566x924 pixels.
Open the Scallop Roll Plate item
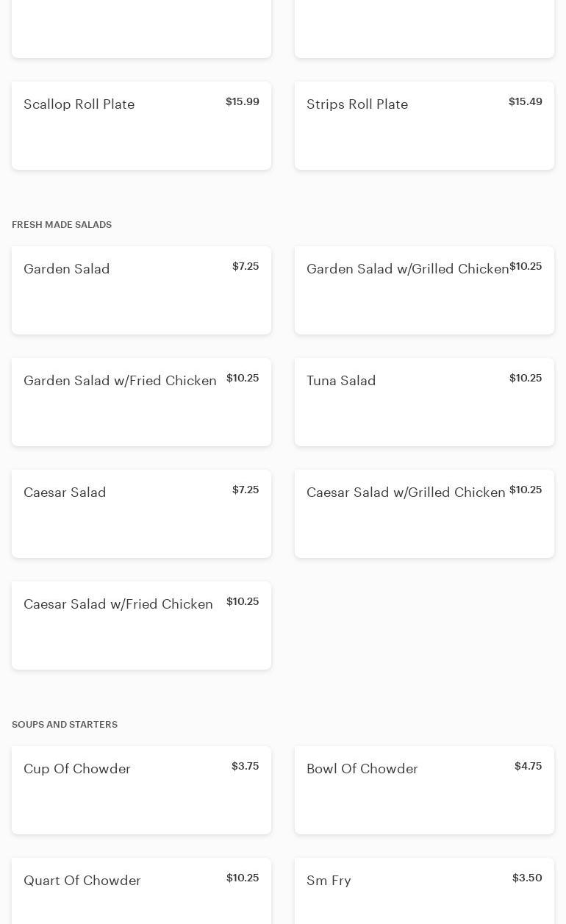tap(141, 126)
